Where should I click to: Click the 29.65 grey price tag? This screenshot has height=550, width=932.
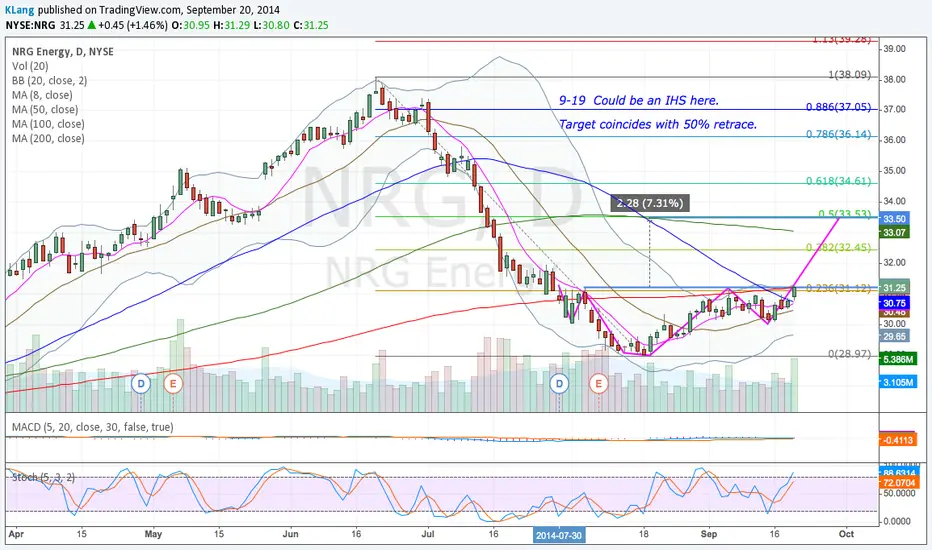click(x=894, y=337)
